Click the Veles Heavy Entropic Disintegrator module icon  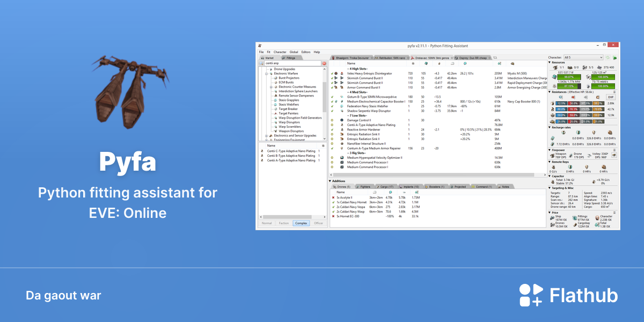[341, 73]
